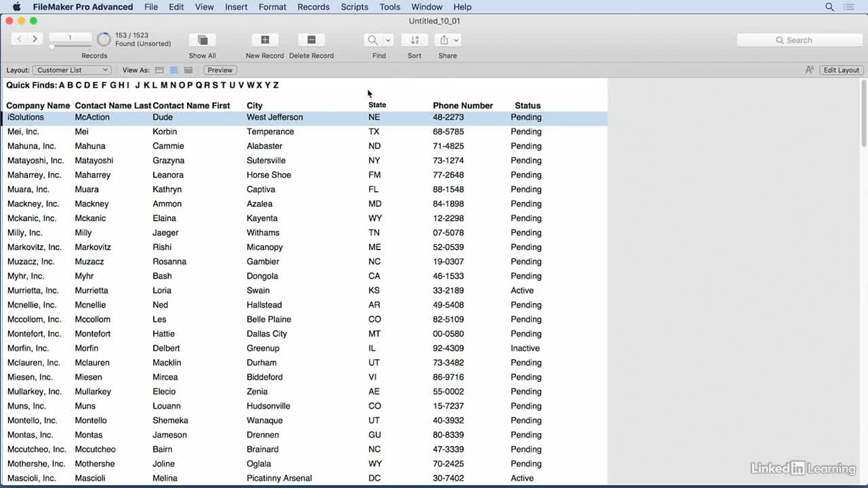Open the Customer List layout dropdown

[71, 70]
